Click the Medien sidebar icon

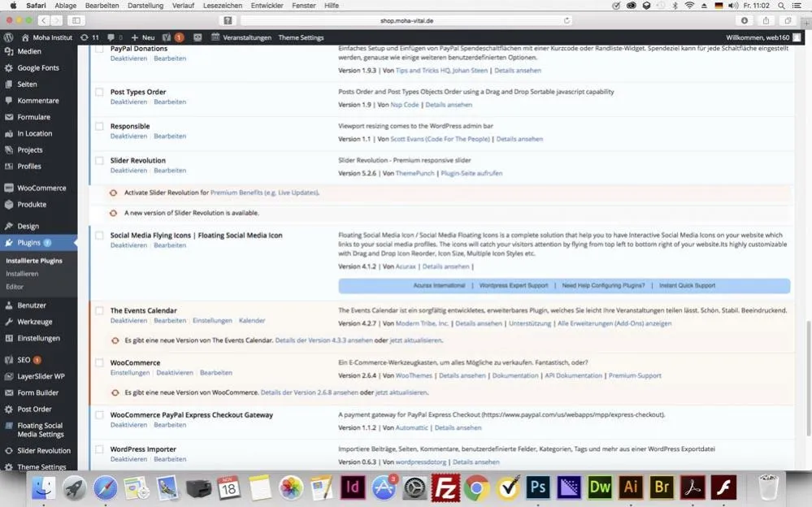click(x=9, y=51)
